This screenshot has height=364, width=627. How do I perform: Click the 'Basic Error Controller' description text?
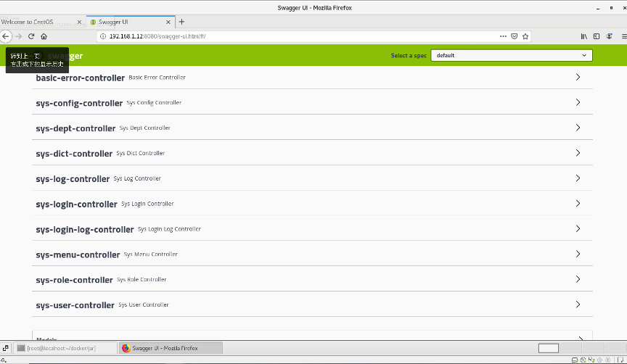157,78
